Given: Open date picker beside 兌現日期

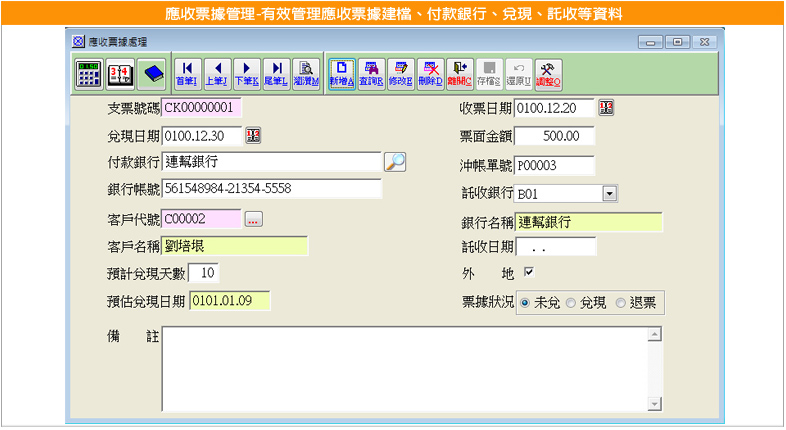Looking at the screenshot, I should pos(253,135).
